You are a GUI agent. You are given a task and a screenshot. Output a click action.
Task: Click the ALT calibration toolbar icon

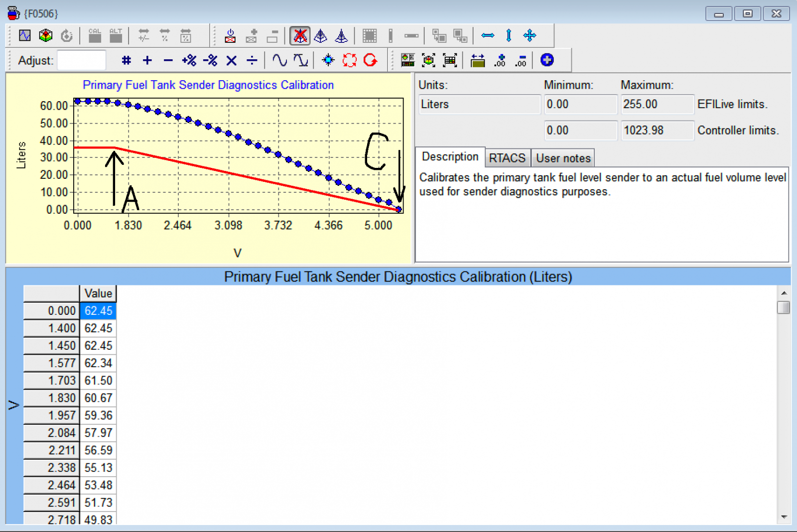[x=116, y=35]
